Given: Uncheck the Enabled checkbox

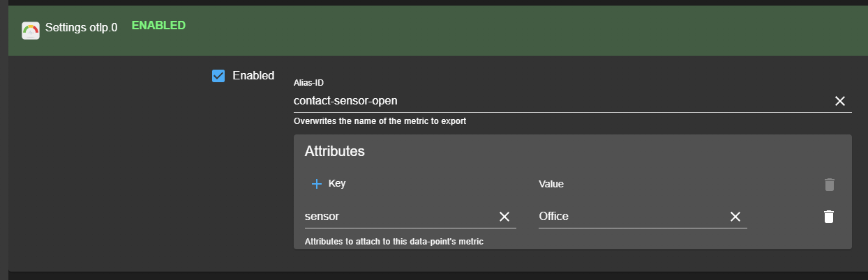Looking at the screenshot, I should [218, 76].
